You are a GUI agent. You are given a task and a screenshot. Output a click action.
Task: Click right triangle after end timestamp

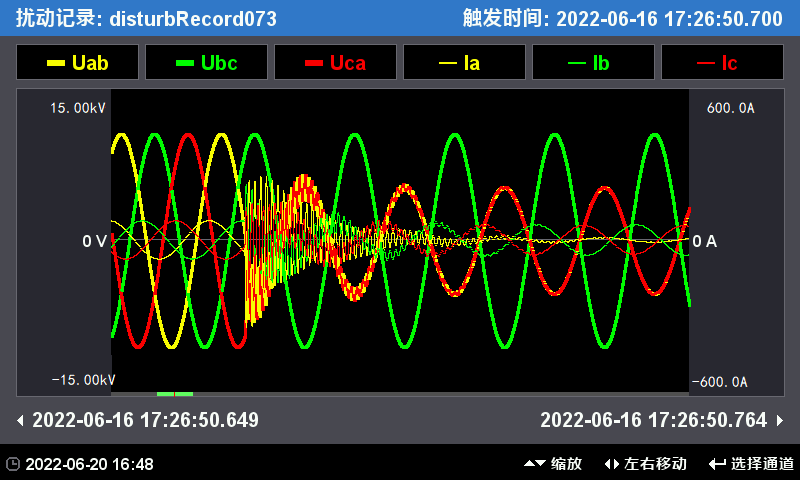tap(780, 420)
